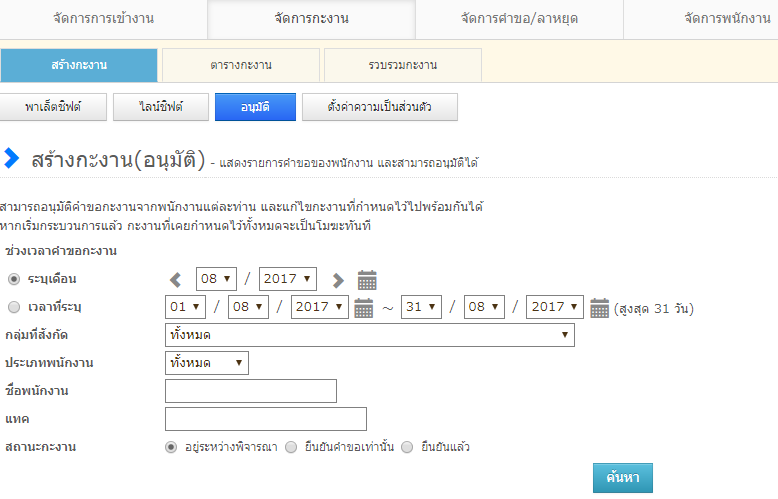Open calendar icon for range start date
This screenshot has width=778, height=499.
pyautogui.click(x=363, y=308)
